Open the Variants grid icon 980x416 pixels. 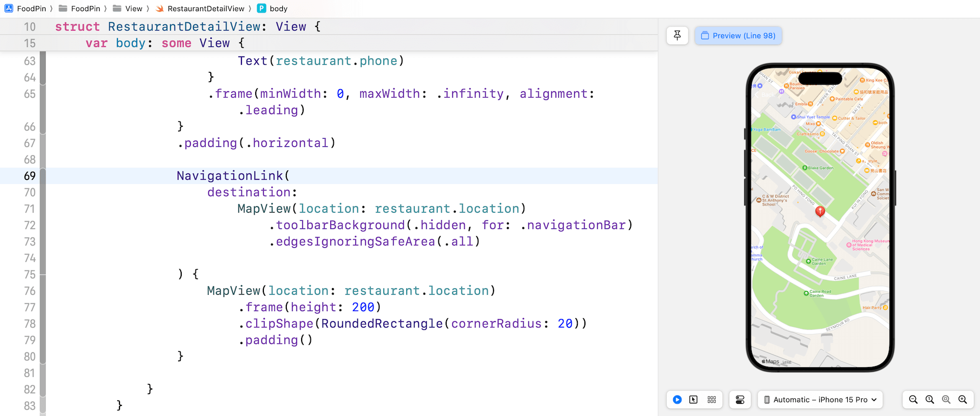(712, 400)
